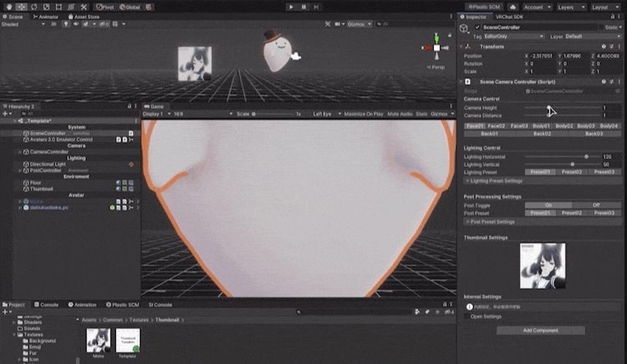Image resolution: width=627 pixels, height=364 pixels.
Task: Toggle the Pivot handle position
Action: (105, 7)
